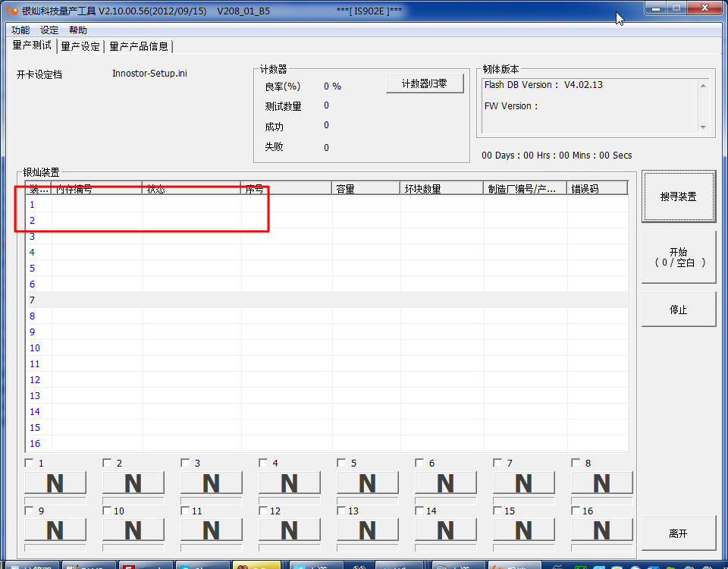Select device row 13 in the list
This screenshot has height=569, width=728.
(x=328, y=396)
